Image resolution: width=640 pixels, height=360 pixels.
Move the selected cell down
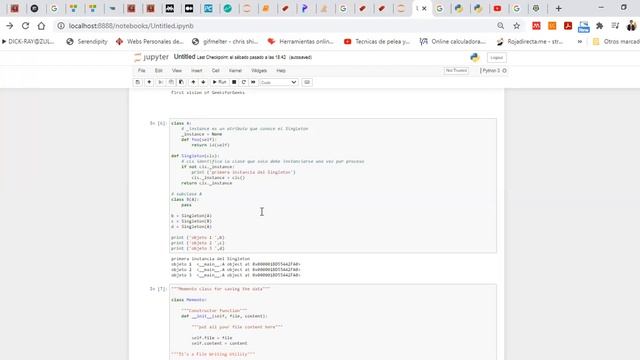[x=203, y=82]
